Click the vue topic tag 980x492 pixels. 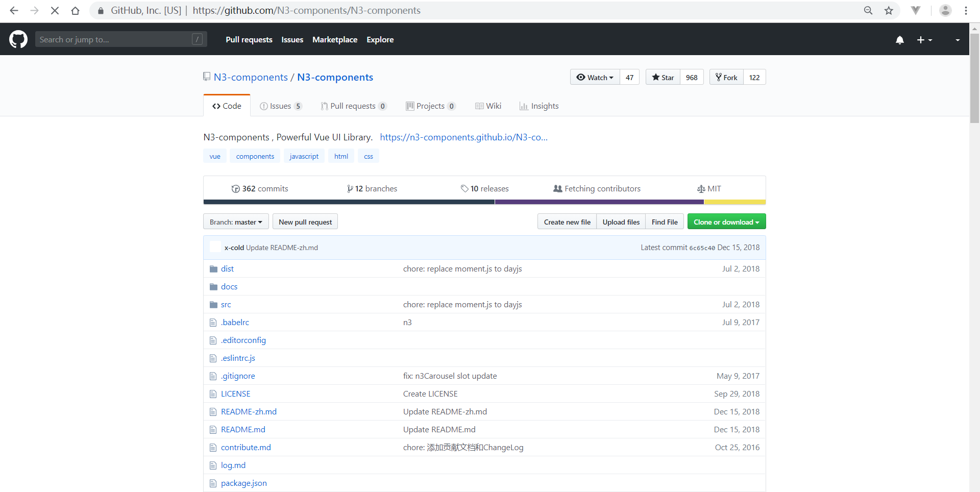click(215, 156)
